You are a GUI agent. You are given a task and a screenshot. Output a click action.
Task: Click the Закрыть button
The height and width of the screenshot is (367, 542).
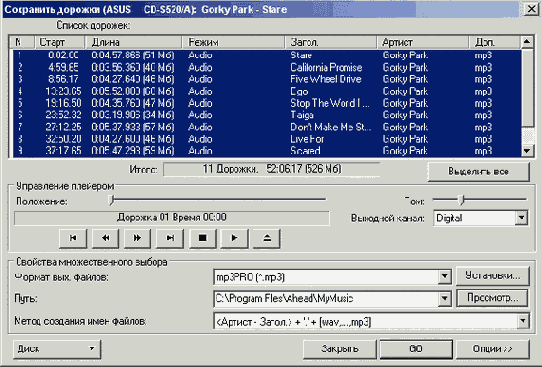[340, 349]
